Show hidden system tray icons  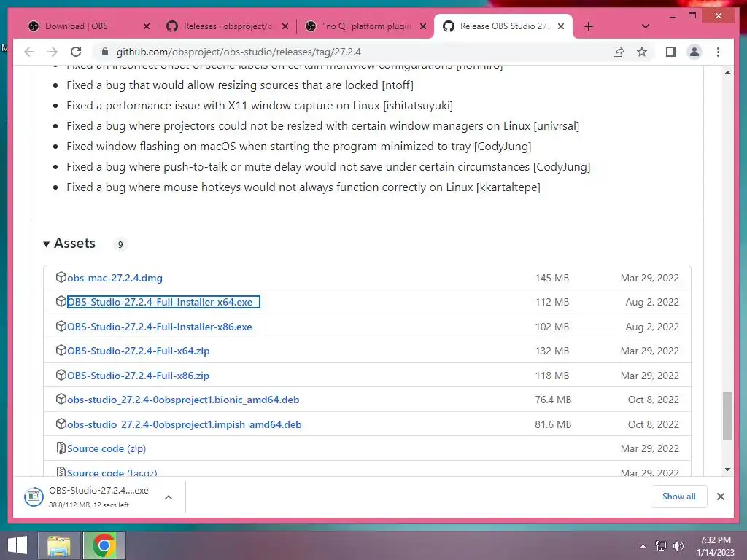coord(643,546)
